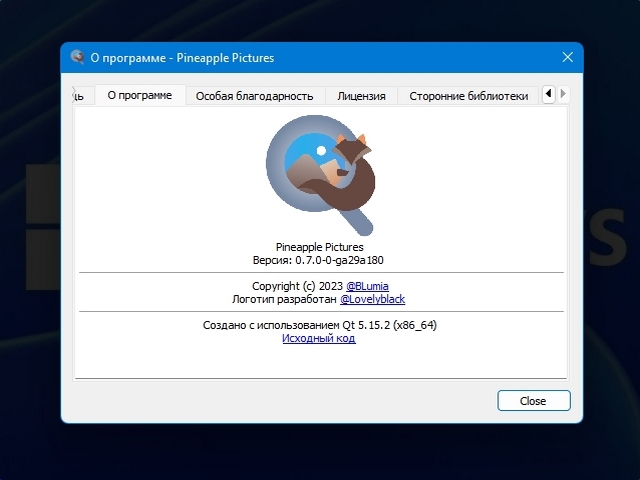Close the dialog with the X button
This screenshot has width=640, height=480.
[567, 57]
